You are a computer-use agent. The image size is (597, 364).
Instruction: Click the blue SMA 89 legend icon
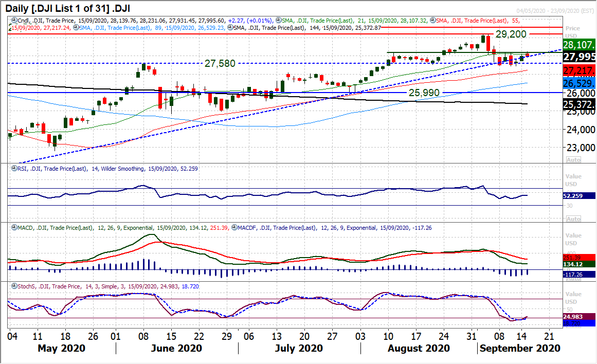coord(76,27)
